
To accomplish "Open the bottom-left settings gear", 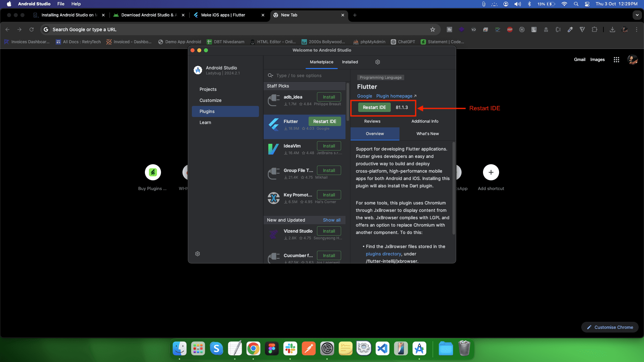I will (x=198, y=254).
